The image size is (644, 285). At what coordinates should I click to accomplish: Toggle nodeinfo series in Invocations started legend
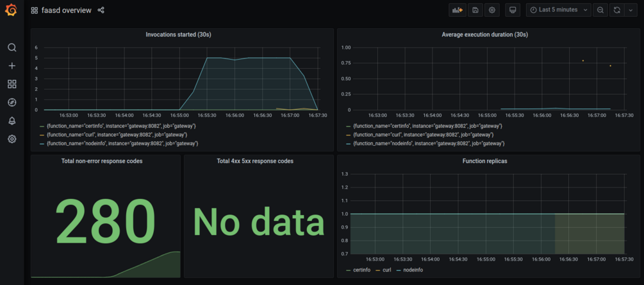(x=122, y=144)
